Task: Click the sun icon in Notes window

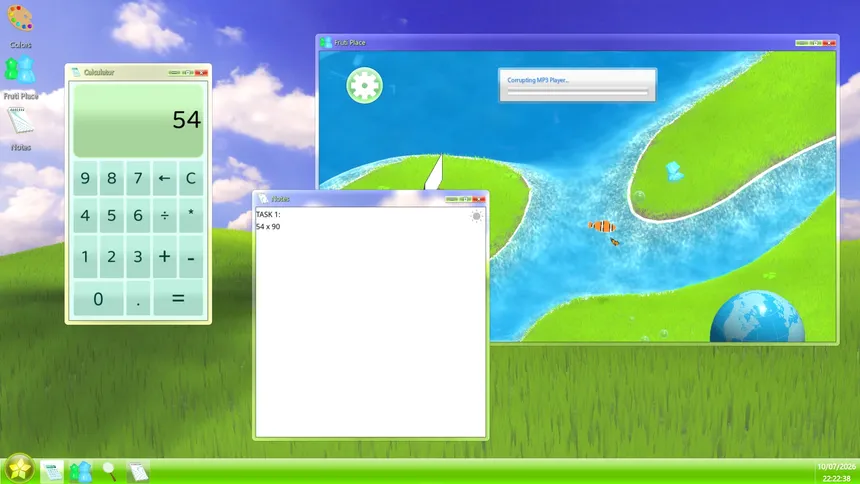Action: click(476, 216)
